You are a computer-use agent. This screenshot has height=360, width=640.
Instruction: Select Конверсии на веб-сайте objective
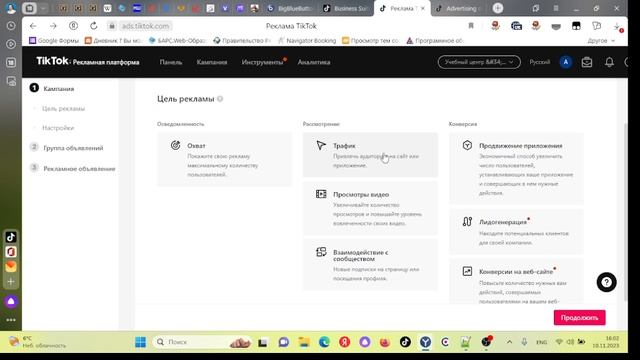click(x=516, y=282)
